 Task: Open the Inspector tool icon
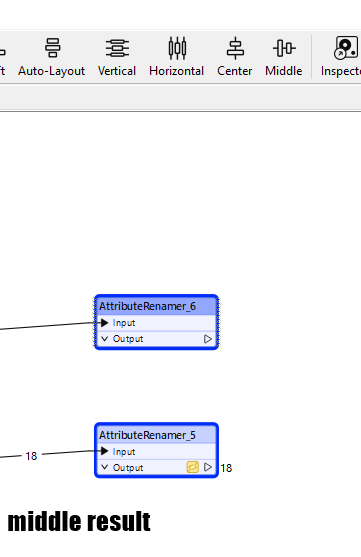point(345,47)
